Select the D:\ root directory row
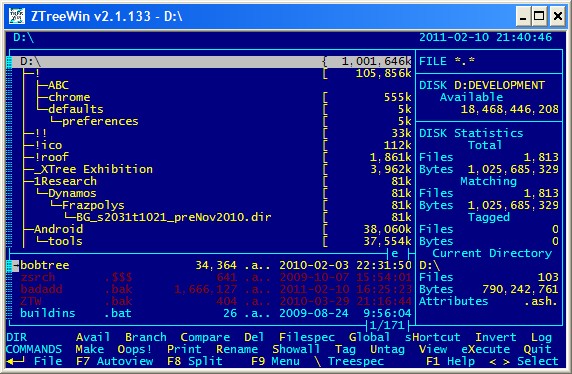This screenshot has height=374, width=572. 212,61
